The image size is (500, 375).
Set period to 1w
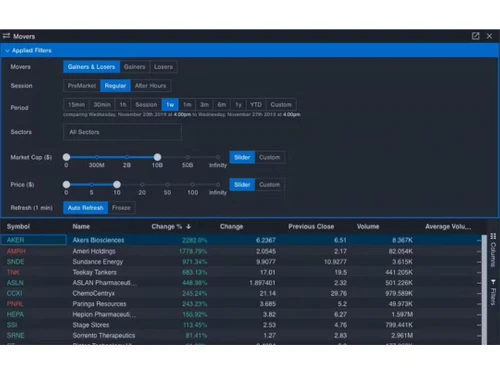coord(170,105)
